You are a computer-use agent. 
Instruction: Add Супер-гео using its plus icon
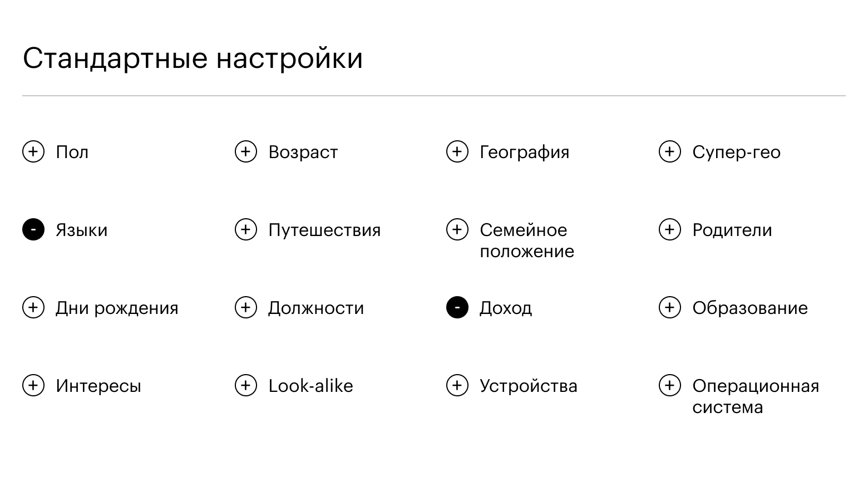point(670,151)
